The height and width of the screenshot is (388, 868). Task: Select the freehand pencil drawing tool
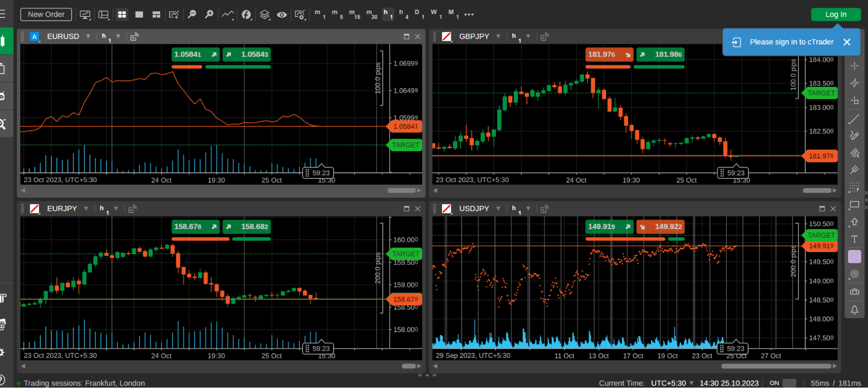pyautogui.click(x=854, y=135)
